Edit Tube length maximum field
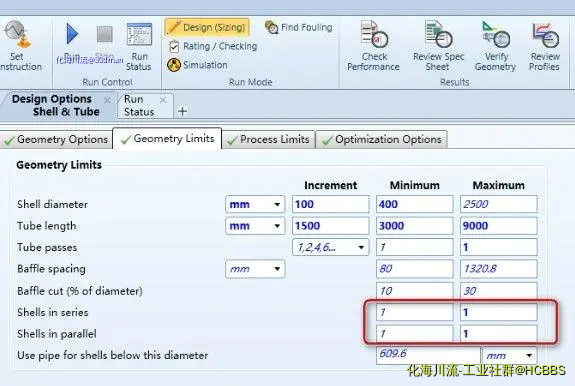Viewport: 575px width, 386px height. coord(499,226)
